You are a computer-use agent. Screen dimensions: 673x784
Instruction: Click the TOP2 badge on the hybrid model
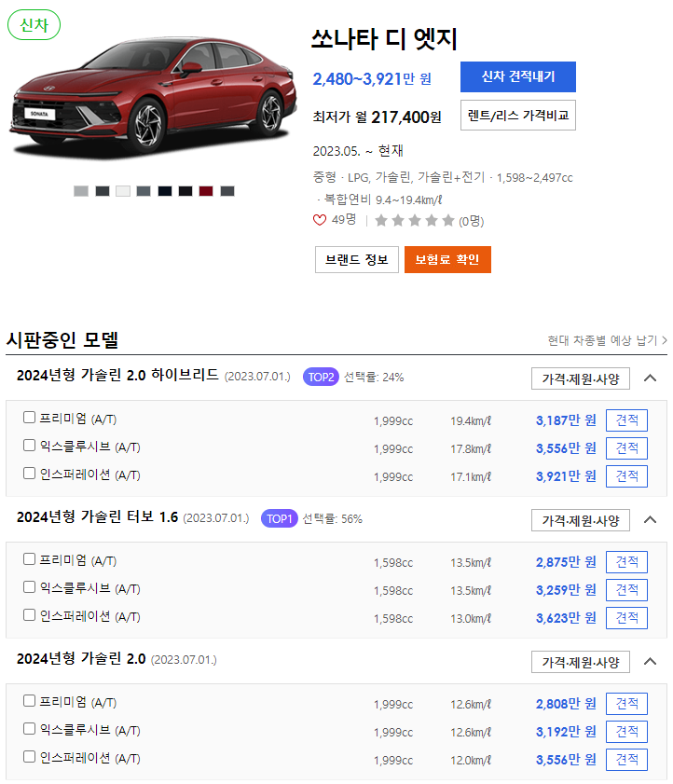click(x=321, y=377)
